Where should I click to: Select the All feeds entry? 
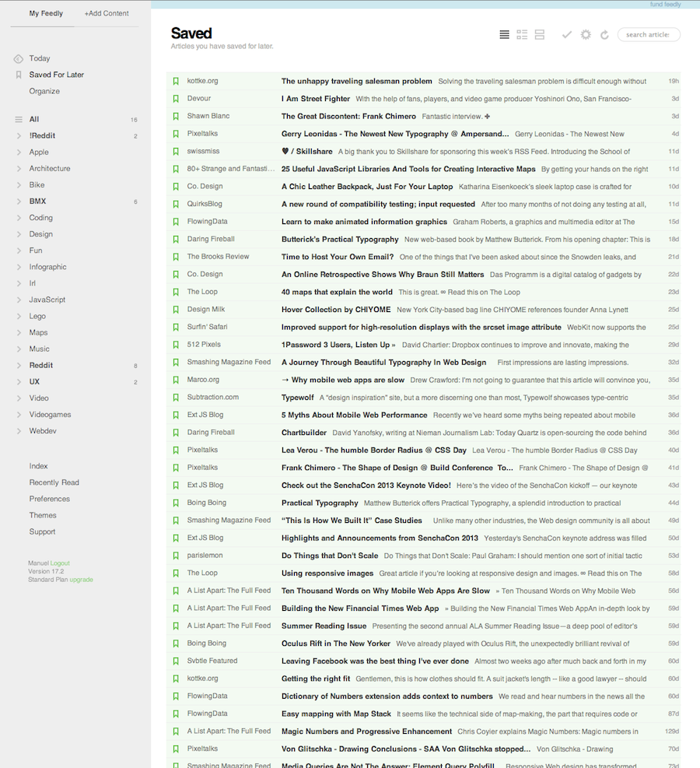(34, 119)
